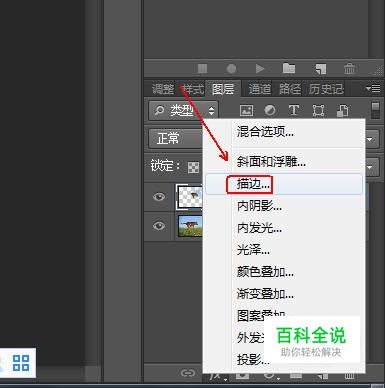Hide the grass photo layer eye
Viewport: 385px width, 388px height.
159,226
